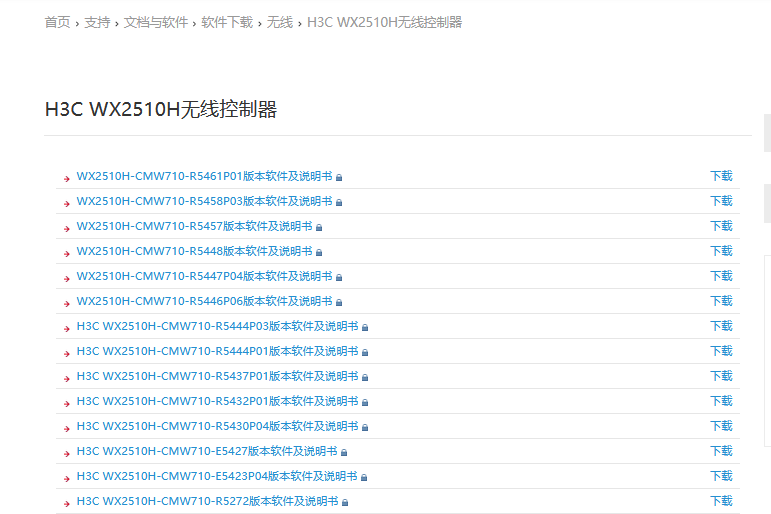The width and height of the screenshot is (771, 514).
Task: Click 下载 for R5272 version
Action: pyautogui.click(x=721, y=501)
